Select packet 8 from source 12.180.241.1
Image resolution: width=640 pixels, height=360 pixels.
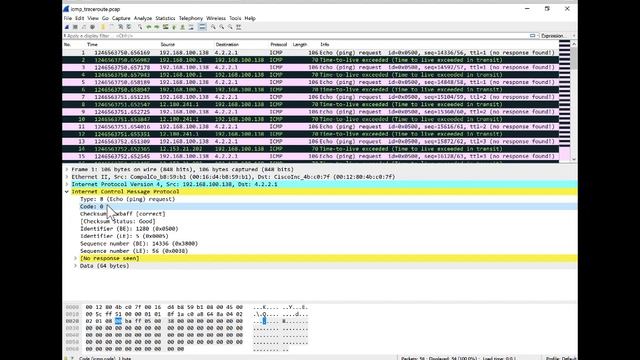(x=311, y=104)
